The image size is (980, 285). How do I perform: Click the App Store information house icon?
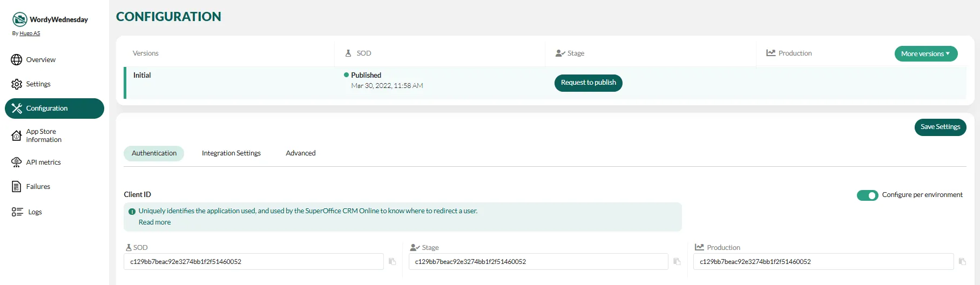[x=17, y=136]
